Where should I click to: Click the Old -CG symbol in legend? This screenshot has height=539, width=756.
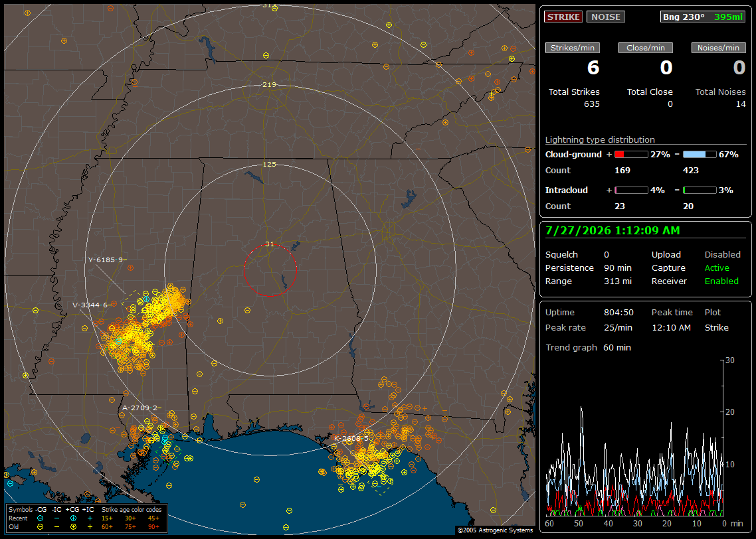tap(40, 527)
